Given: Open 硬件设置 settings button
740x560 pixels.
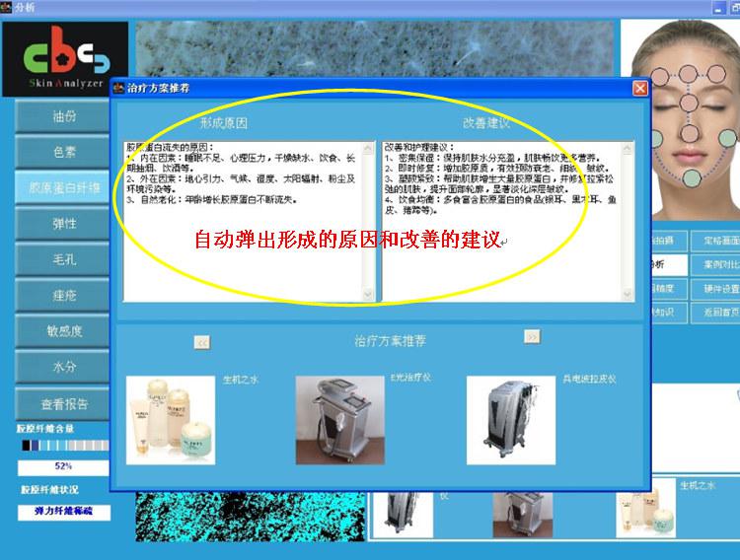Looking at the screenshot, I should click(x=720, y=289).
